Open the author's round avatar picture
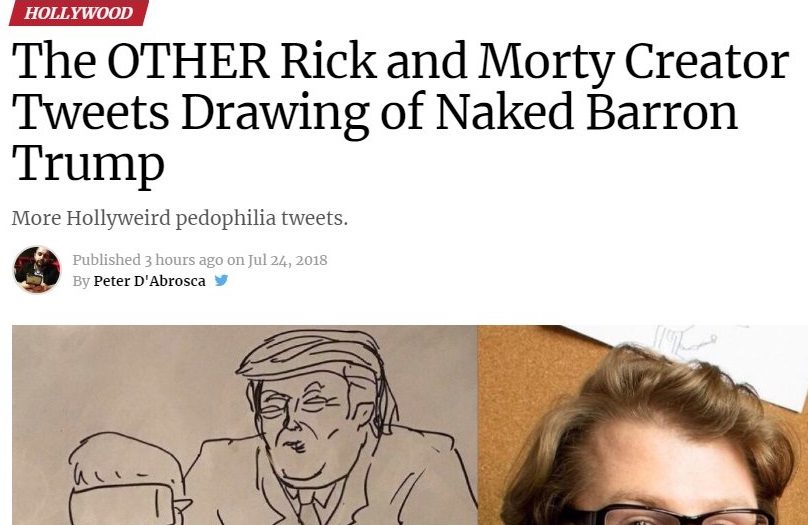This screenshot has width=808, height=525. tap(37, 270)
